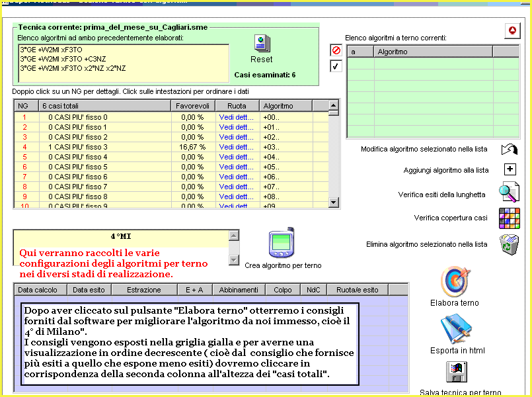Click the checkmark icon button
The image size is (532, 397).
[336, 66]
